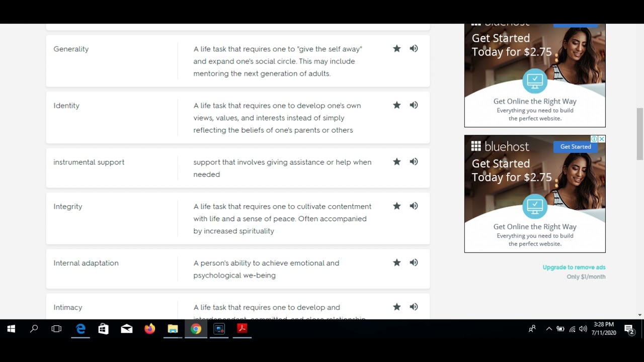Open battery status in tray
The width and height of the screenshot is (644, 362).
tap(560, 329)
